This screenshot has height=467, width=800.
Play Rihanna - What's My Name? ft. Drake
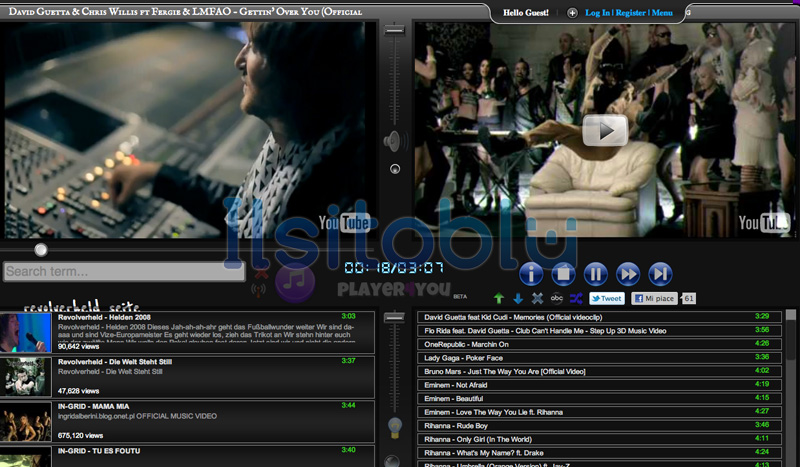pyautogui.click(x=599, y=452)
